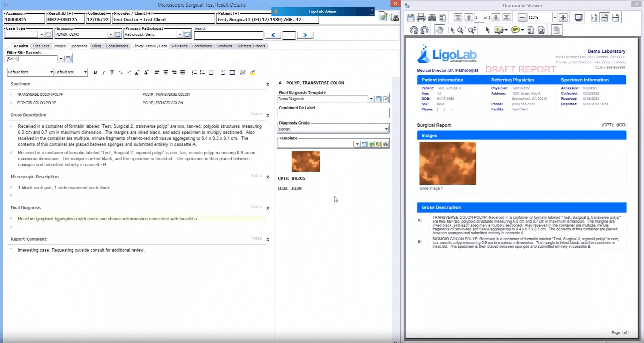Open the Default size dropdown
This screenshot has width=644, height=343.
[85, 72]
